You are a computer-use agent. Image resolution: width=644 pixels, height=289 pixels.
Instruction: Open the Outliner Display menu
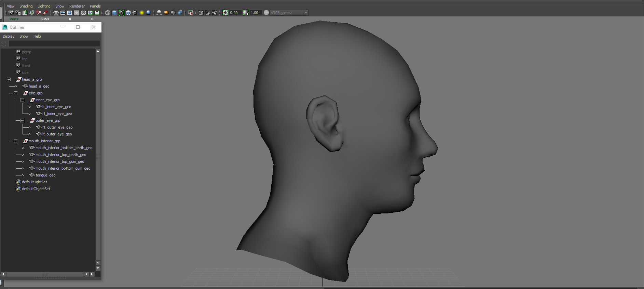[x=9, y=36]
